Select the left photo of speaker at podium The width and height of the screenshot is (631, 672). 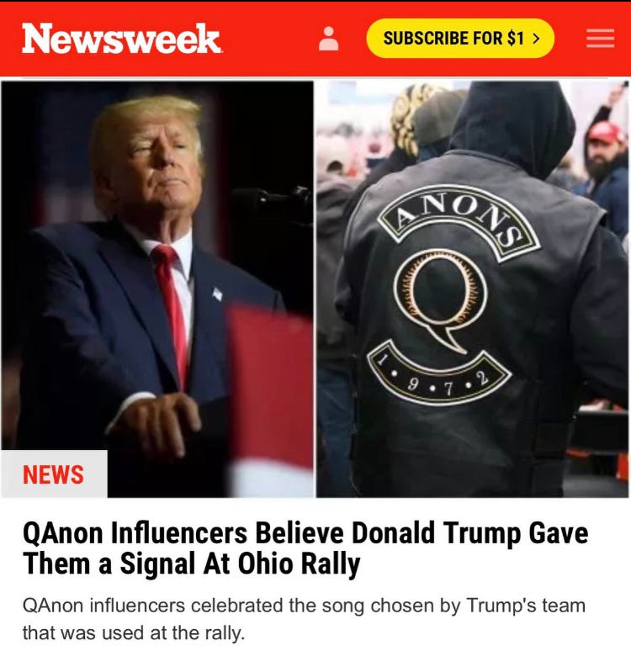157,289
